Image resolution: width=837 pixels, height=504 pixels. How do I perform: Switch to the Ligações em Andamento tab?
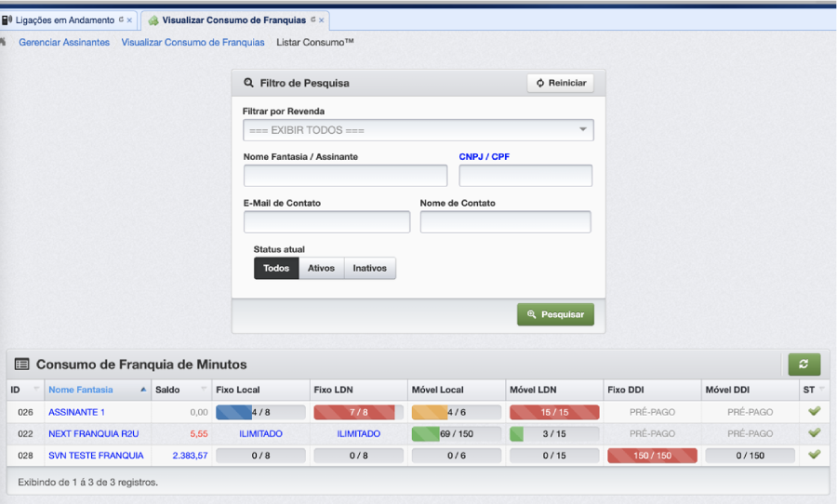63,20
